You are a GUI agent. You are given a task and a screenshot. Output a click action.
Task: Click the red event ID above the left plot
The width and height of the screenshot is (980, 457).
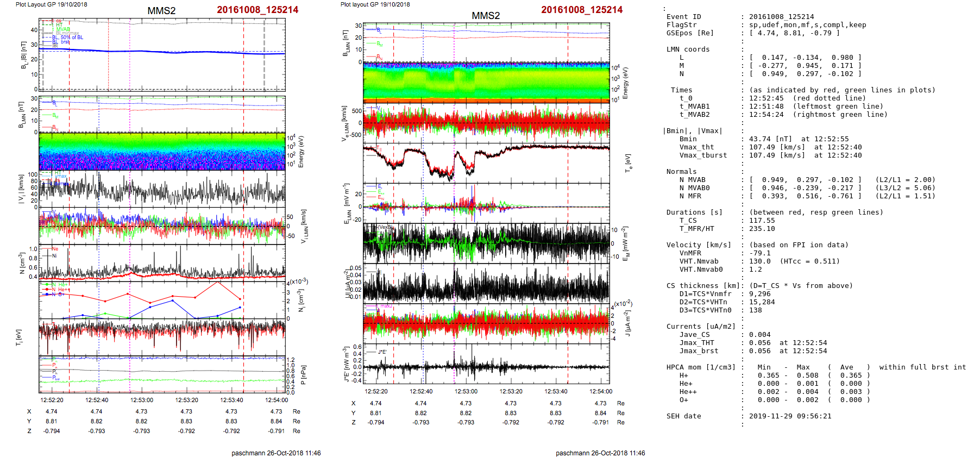click(x=257, y=10)
